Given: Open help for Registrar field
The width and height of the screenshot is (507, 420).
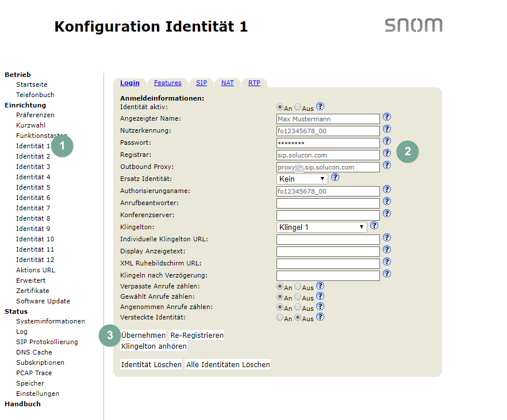Looking at the screenshot, I should point(387,153).
